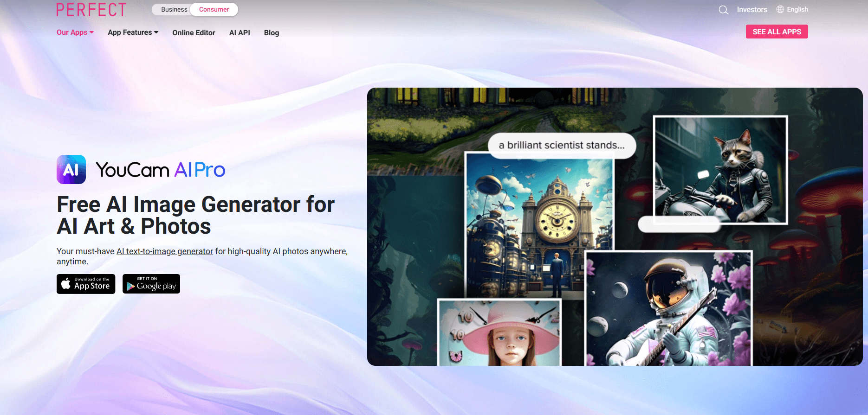The image size is (868, 415).
Task: Click the PERFECT logo
Action: coord(91,9)
